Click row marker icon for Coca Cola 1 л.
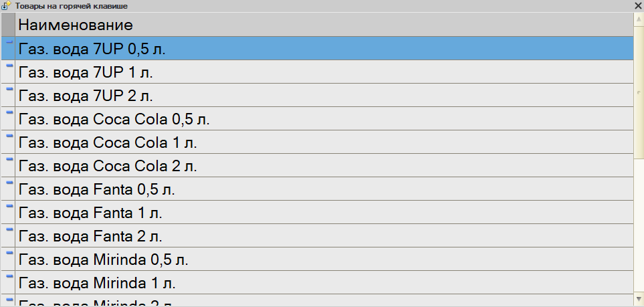The height and width of the screenshot is (307, 644). [x=9, y=136]
